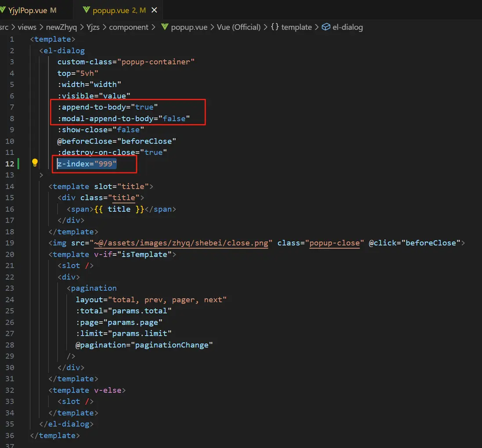Open the views breadcrumb folder dropdown
Screen dimensions: 482x448
[27, 27]
